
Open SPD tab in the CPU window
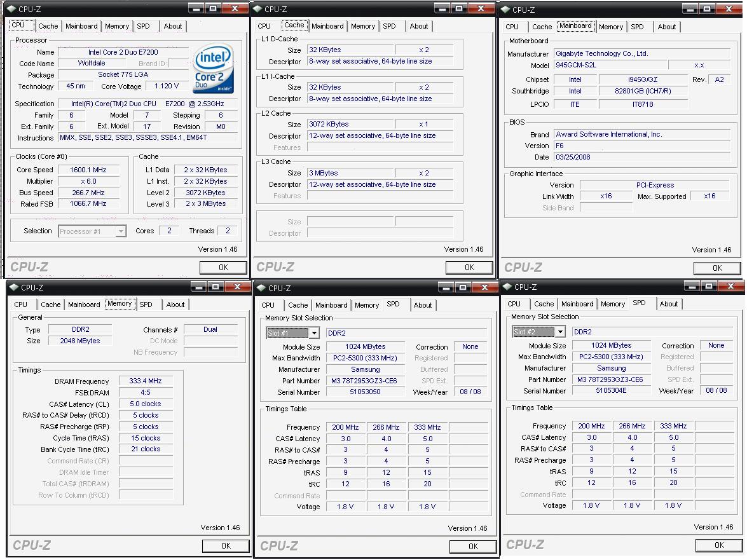click(144, 26)
